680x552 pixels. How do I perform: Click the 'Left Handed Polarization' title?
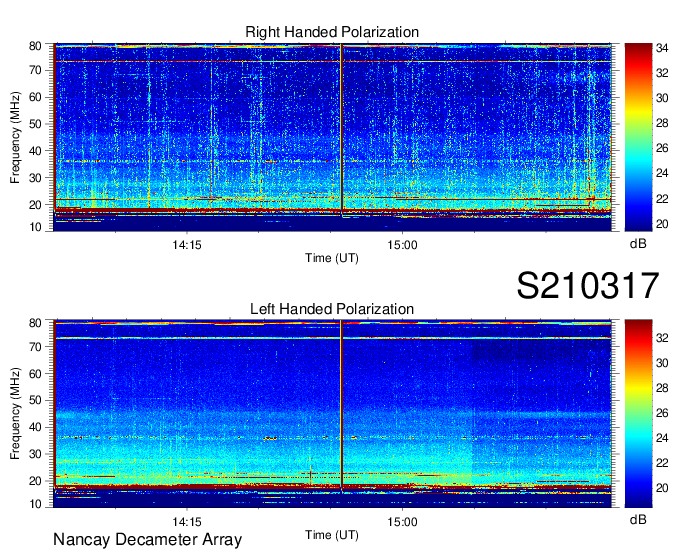point(332,309)
